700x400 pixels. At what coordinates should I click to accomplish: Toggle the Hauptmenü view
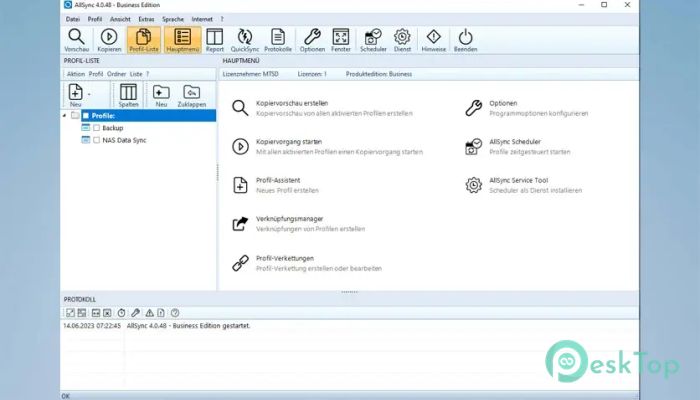point(183,40)
